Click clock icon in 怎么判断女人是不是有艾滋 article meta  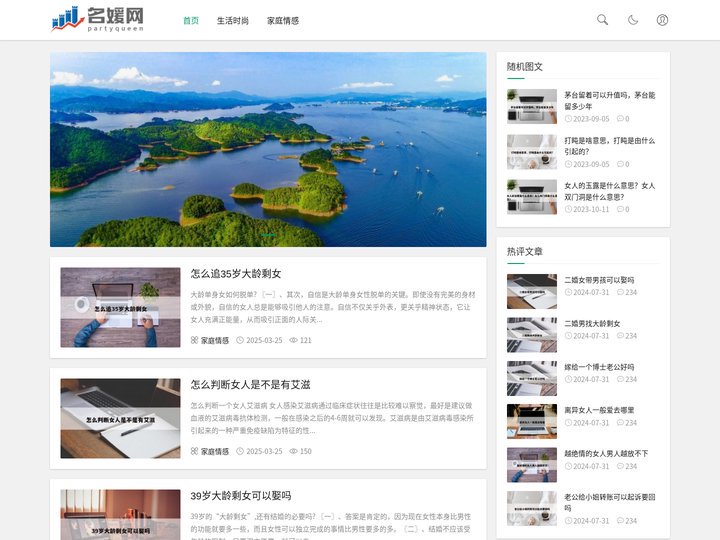click(x=240, y=451)
